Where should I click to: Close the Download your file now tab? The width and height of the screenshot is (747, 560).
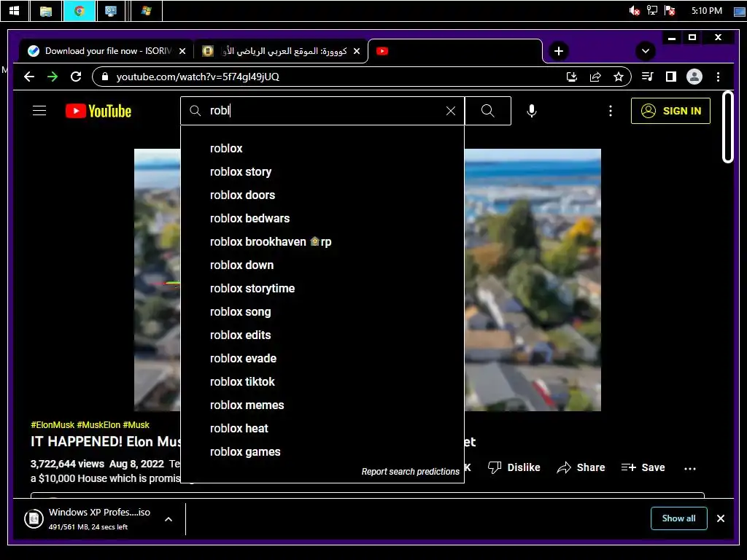(182, 51)
